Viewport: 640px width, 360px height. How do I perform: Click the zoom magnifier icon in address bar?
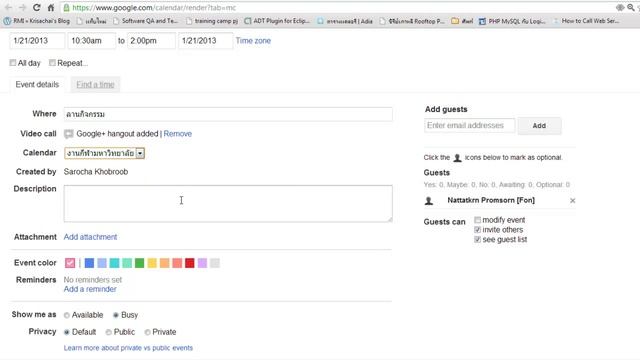[x=630, y=7]
